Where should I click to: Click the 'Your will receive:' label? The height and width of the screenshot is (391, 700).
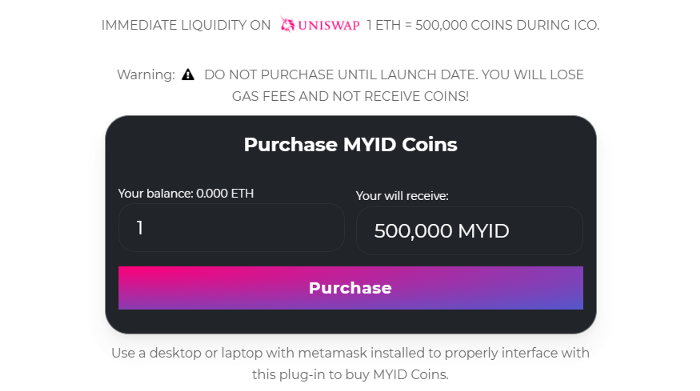[402, 196]
